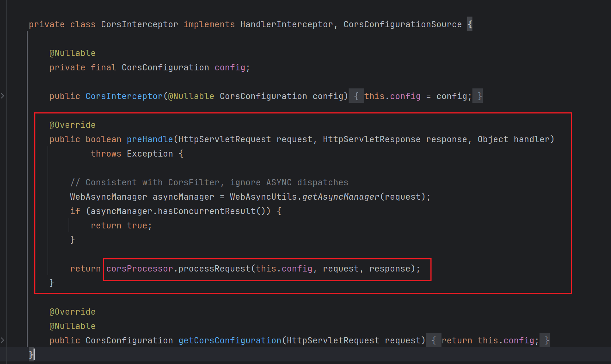611x364 pixels.
Task: Click the throws keyword
Action: coord(106,154)
